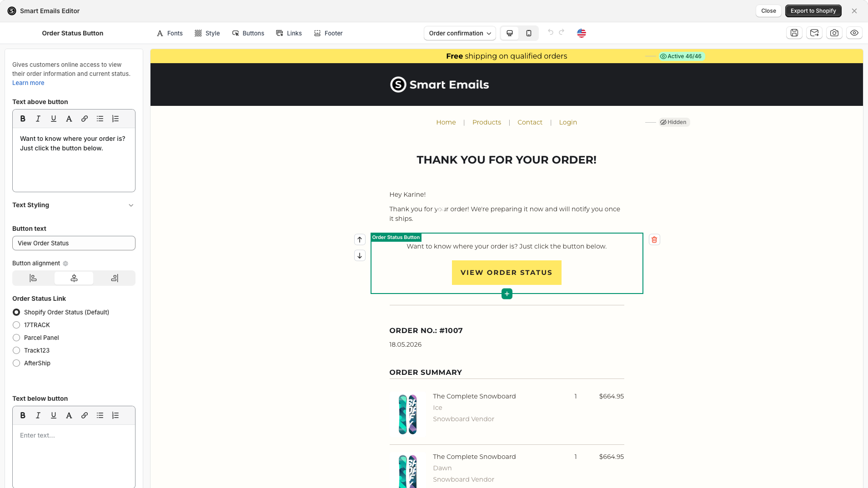The height and width of the screenshot is (488, 868).
Task: Move Order Status Button block down
Action: coord(360,255)
